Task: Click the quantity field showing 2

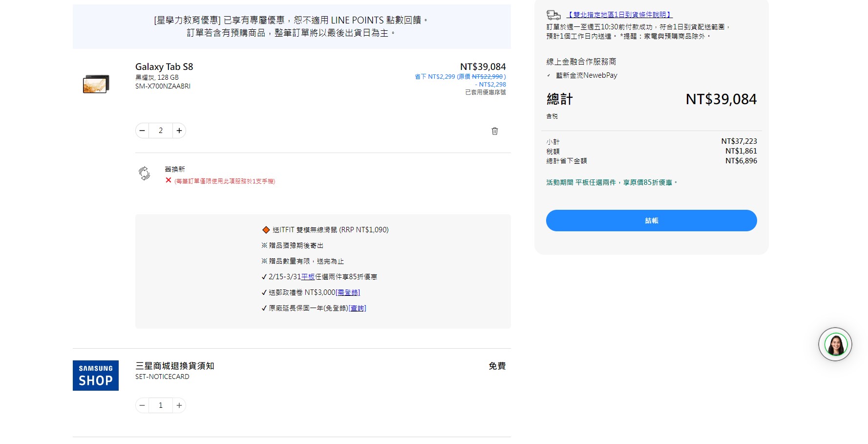Action: tap(160, 130)
